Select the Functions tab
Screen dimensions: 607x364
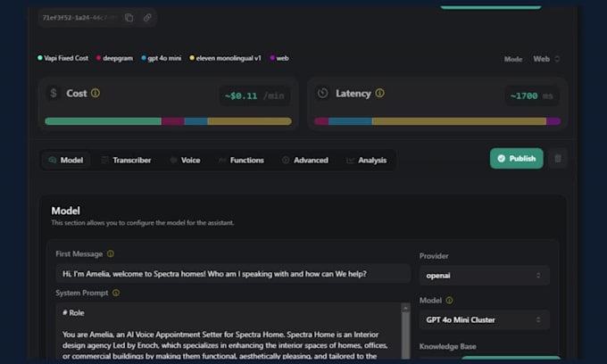(241, 161)
